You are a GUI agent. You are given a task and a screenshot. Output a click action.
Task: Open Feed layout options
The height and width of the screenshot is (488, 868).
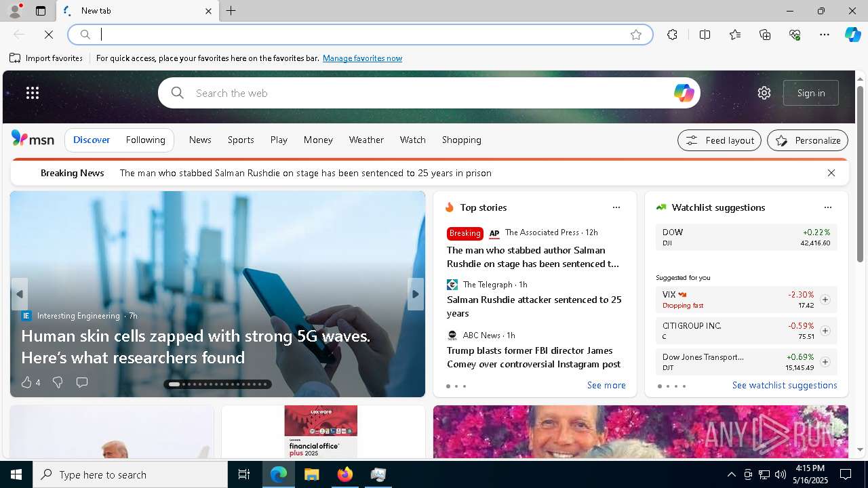click(x=719, y=140)
